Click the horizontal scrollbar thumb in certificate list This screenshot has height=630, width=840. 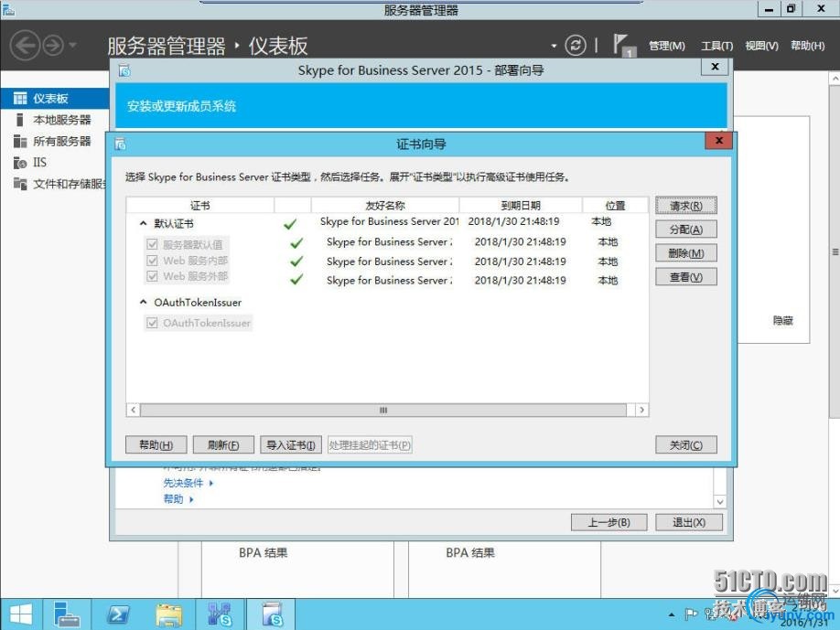[x=383, y=410]
